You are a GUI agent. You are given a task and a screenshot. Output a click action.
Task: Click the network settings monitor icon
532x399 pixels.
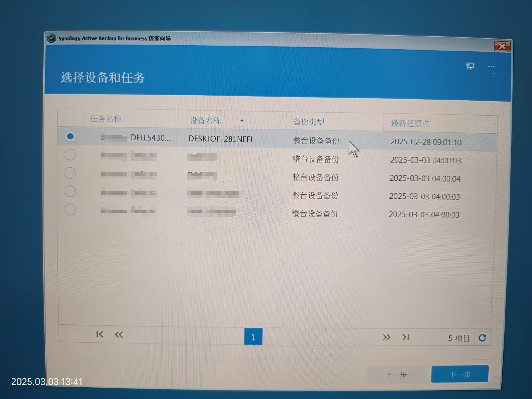coord(470,66)
